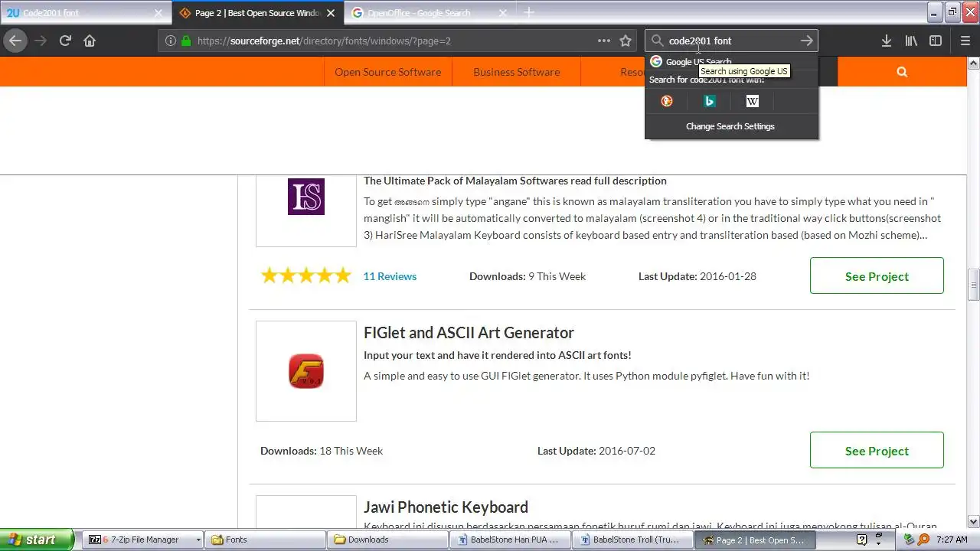Switch to BabelStone Han PUA window
This screenshot has width=980, height=551.
[508, 540]
